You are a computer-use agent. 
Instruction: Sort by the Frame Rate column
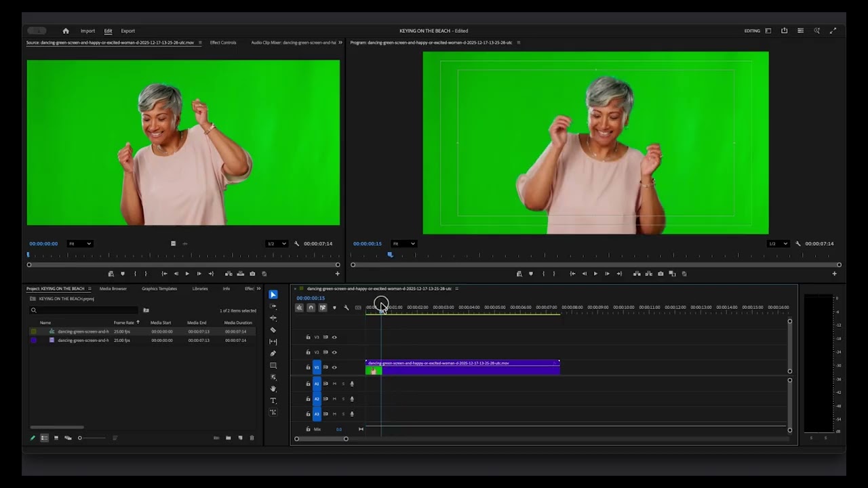[x=125, y=323]
